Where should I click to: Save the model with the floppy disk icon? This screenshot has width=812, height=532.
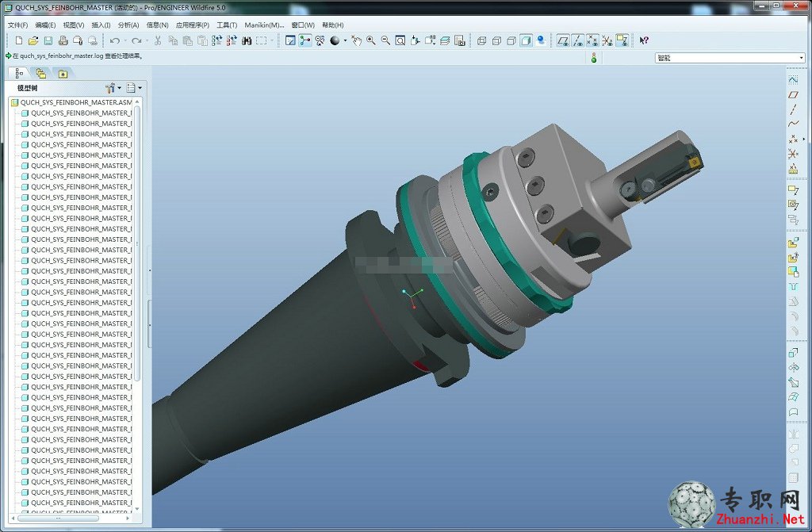[48, 40]
